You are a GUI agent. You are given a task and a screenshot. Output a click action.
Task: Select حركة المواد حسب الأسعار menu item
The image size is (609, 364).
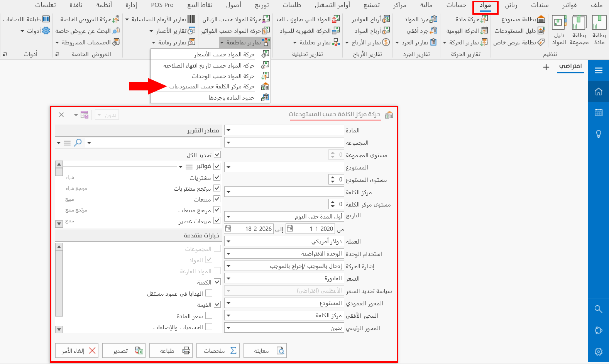tap(211, 54)
